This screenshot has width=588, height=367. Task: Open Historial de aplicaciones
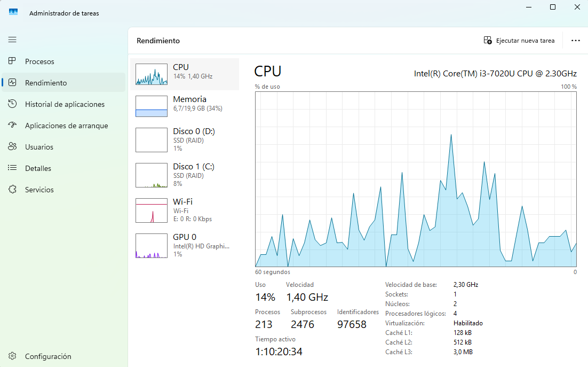click(63, 104)
